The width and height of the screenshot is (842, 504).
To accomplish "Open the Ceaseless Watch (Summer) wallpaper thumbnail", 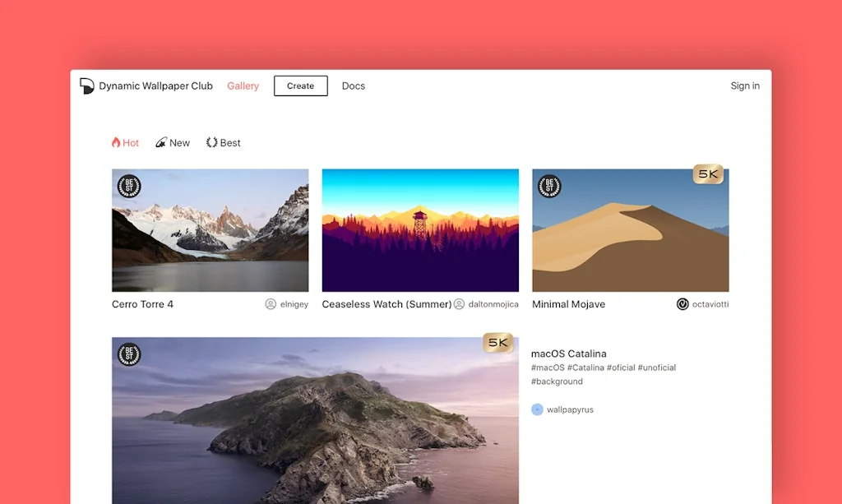I will (420, 230).
